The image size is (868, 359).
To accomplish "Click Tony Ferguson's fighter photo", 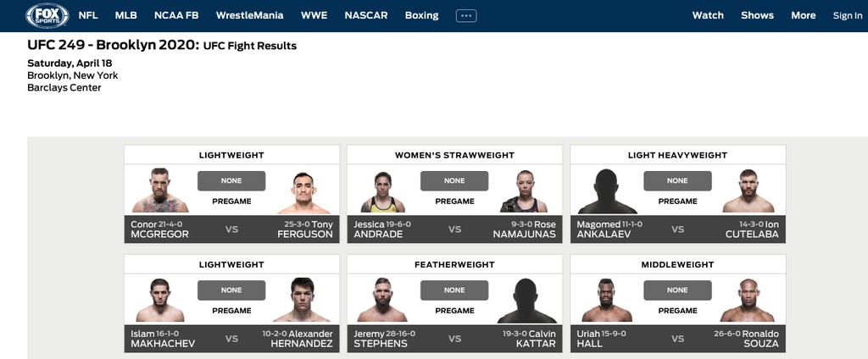I will pyautogui.click(x=305, y=192).
